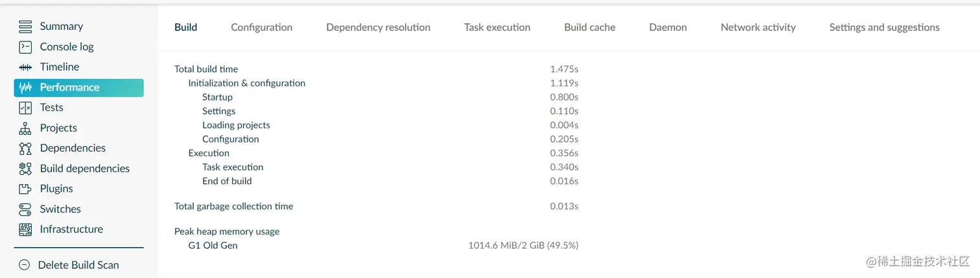Switch to the Configuration tab

coord(262,27)
